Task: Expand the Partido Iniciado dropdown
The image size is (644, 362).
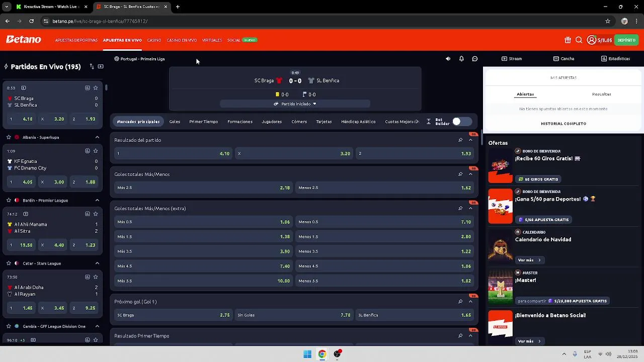Action: click(x=295, y=104)
